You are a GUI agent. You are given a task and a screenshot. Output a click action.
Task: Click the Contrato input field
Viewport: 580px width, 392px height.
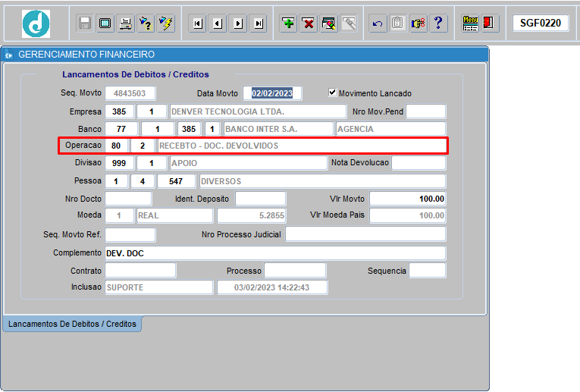140,271
